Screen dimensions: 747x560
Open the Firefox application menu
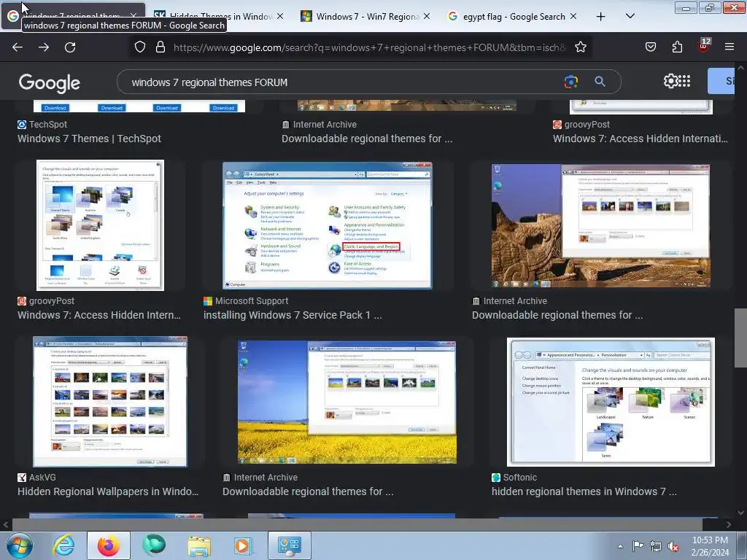(x=729, y=47)
